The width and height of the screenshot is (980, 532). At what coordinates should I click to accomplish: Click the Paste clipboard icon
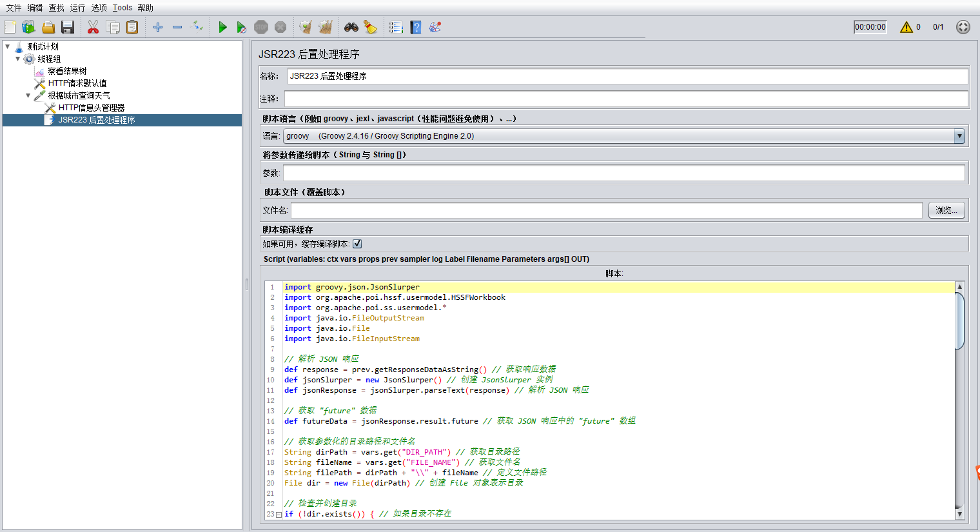pyautogui.click(x=132, y=27)
